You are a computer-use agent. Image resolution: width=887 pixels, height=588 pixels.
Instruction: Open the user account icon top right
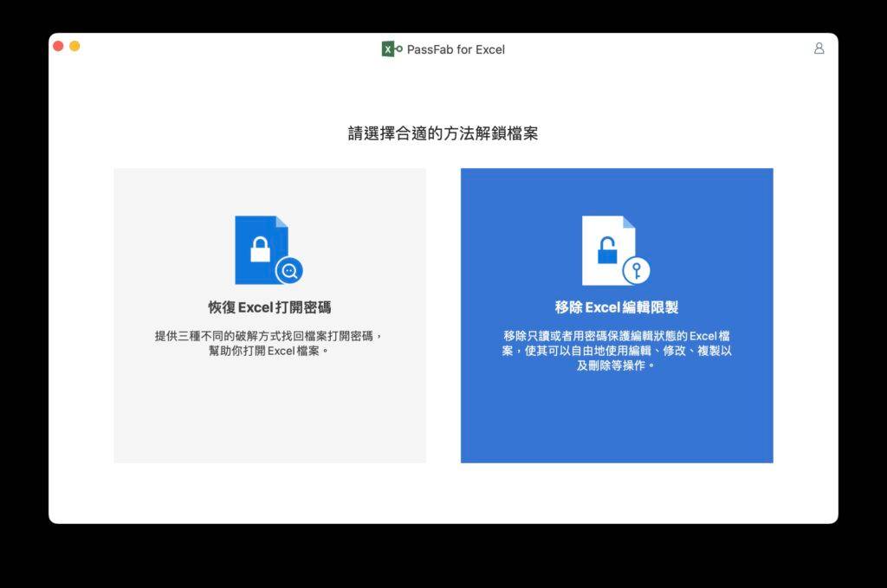[x=819, y=49]
